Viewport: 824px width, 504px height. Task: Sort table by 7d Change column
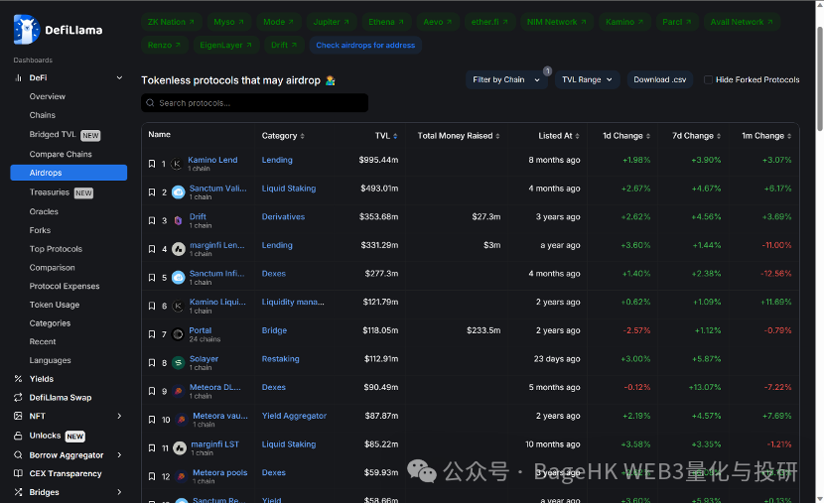click(696, 136)
